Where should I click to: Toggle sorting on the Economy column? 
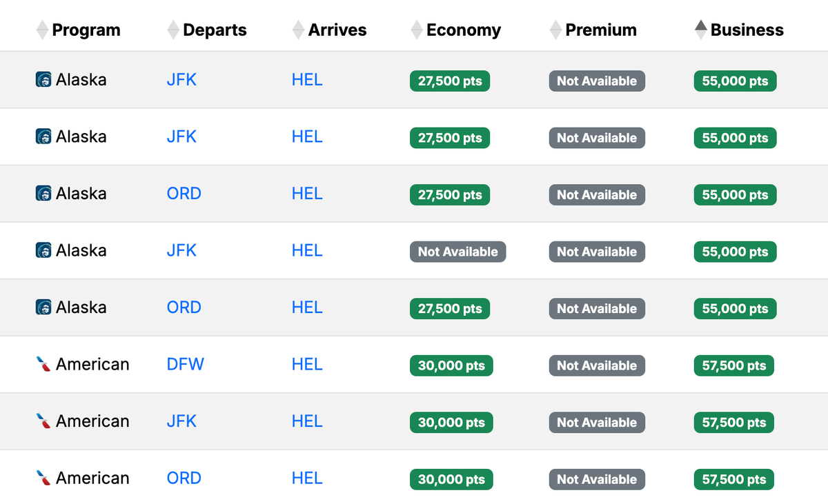click(415, 30)
